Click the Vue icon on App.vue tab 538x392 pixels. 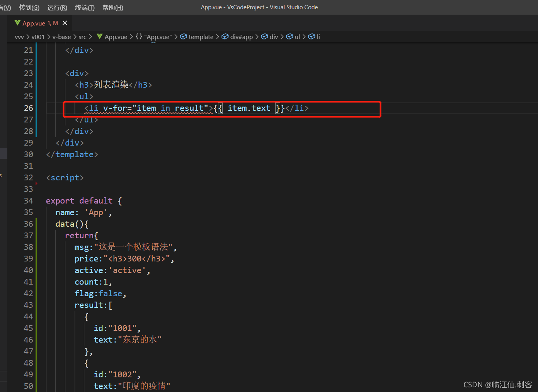pyautogui.click(x=17, y=23)
